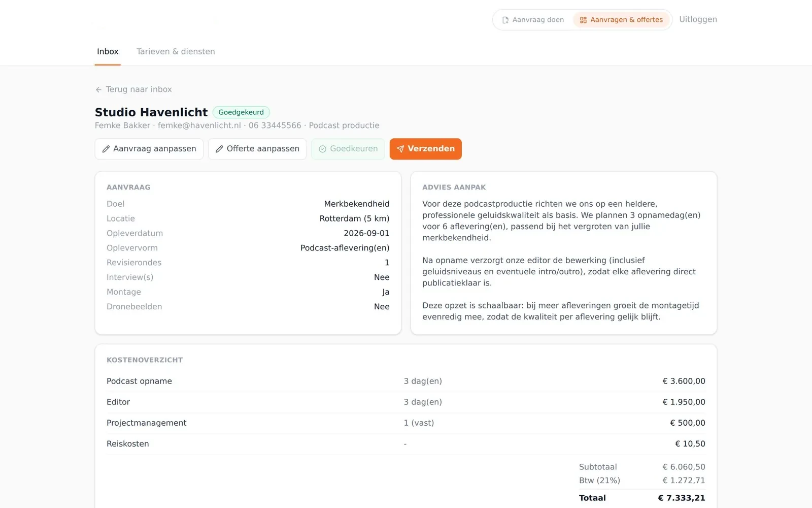Click the amount € 1.950,00

[x=684, y=402]
